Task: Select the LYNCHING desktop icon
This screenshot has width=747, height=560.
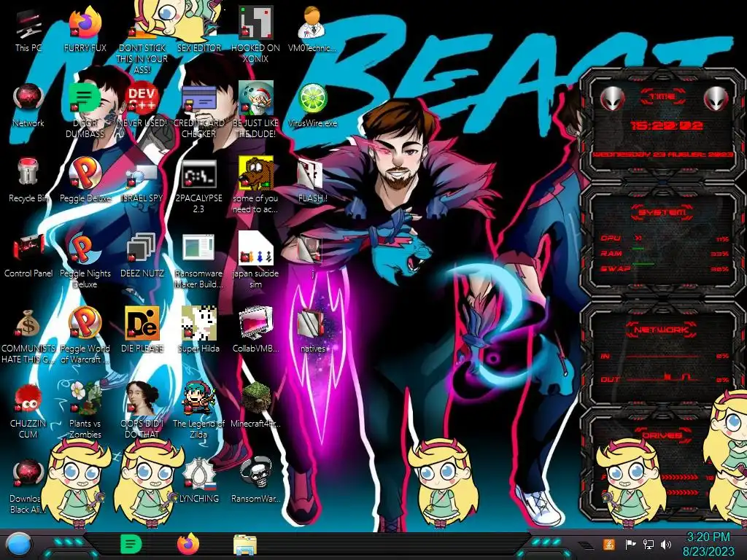Action: tap(198, 474)
